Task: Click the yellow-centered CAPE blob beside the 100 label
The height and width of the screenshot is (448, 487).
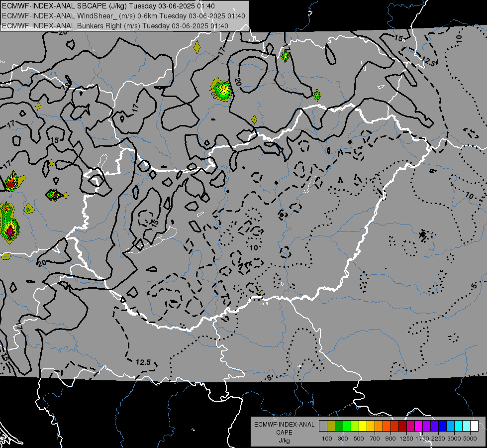Action: point(222,90)
